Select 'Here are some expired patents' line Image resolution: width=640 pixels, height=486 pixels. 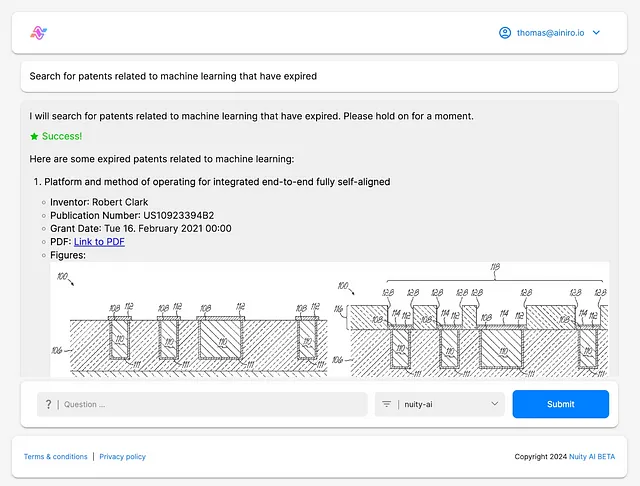[x=162, y=159]
